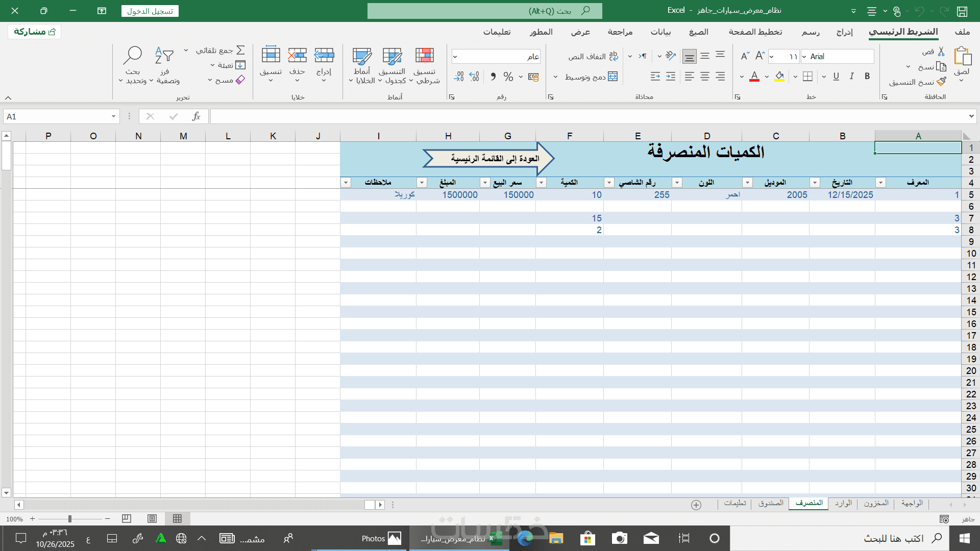This screenshot has height=551, width=980.
Task: Open the font name Arial dropdown
Action: coord(804,57)
